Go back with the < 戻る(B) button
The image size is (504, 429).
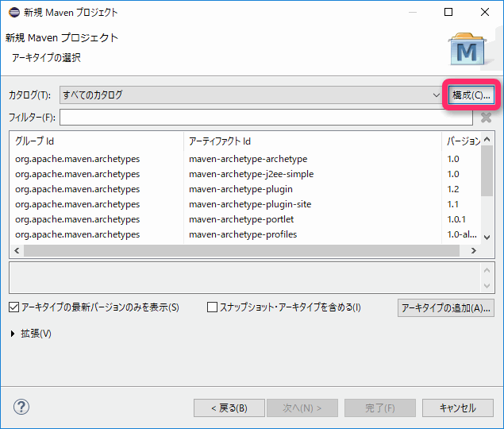229,408
